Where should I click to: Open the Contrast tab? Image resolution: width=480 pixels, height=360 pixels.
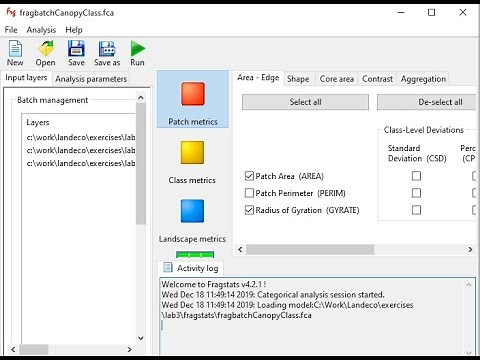tap(377, 79)
